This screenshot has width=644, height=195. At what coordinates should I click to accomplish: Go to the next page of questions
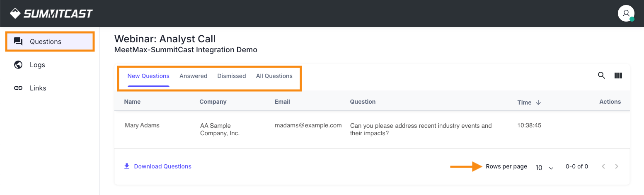(x=617, y=166)
